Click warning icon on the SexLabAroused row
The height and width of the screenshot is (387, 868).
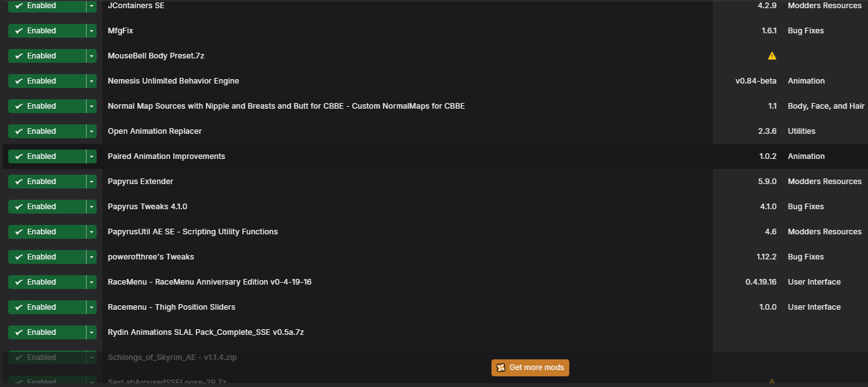click(x=771, y=381)
